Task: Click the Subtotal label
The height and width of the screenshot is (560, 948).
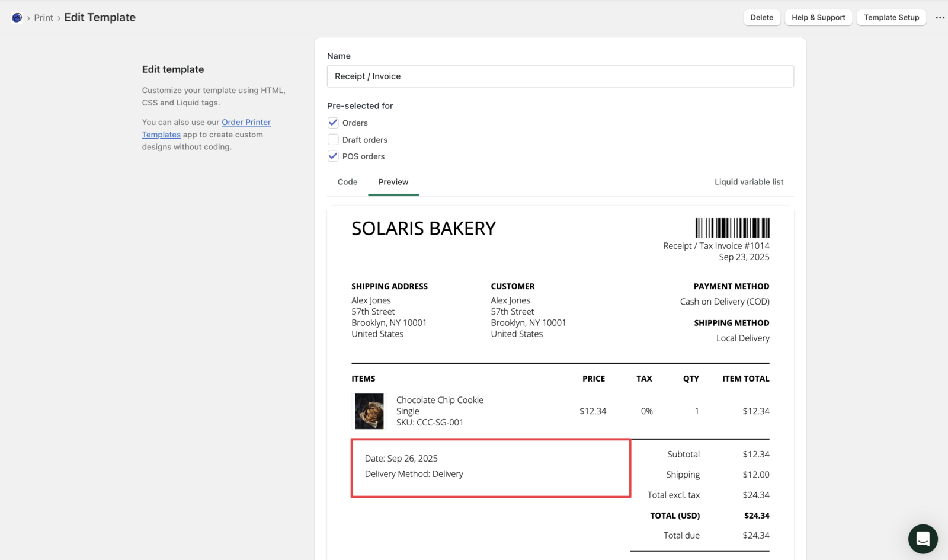Action: (684, 455)
